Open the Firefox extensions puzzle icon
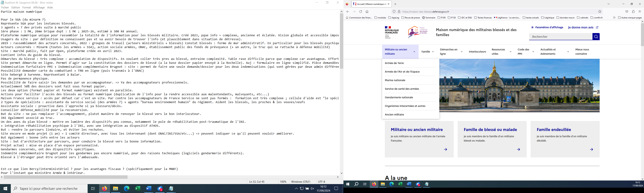Image resolution: width=644 pixels, height=193 pixels. pyautogui.click(x=633, y=12)
